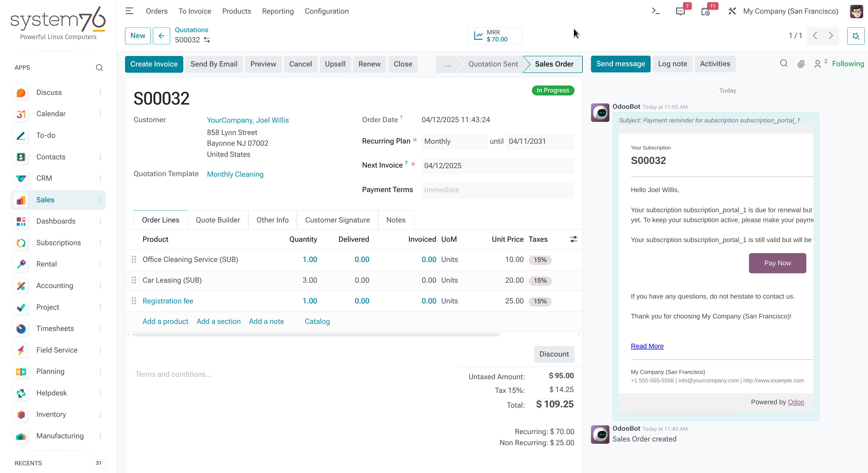Open the Contacts app icon
This screenshot has height=473, width=868.
(x=21, y=157)
